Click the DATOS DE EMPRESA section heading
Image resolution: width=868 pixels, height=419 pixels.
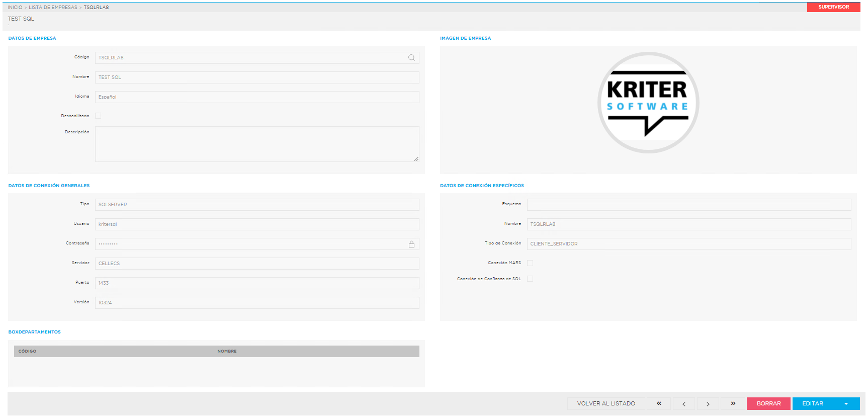coord(32,38)
